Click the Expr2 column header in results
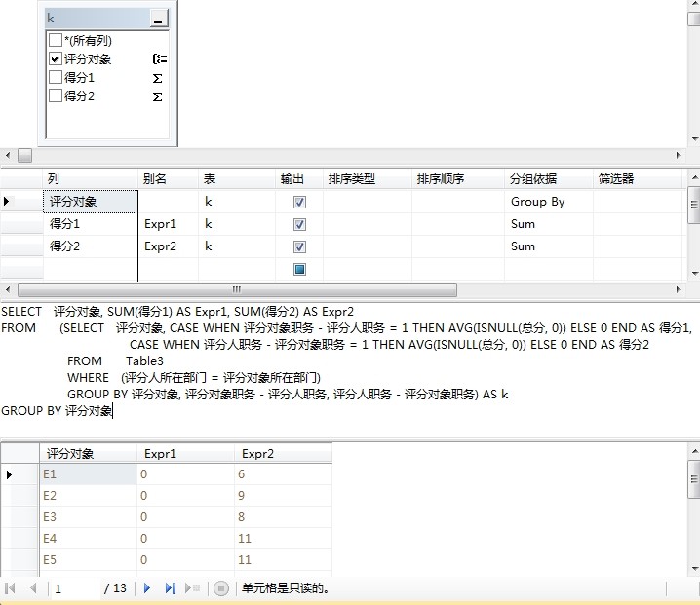Viewport: 700px width, 605px height. pos(283,454)
